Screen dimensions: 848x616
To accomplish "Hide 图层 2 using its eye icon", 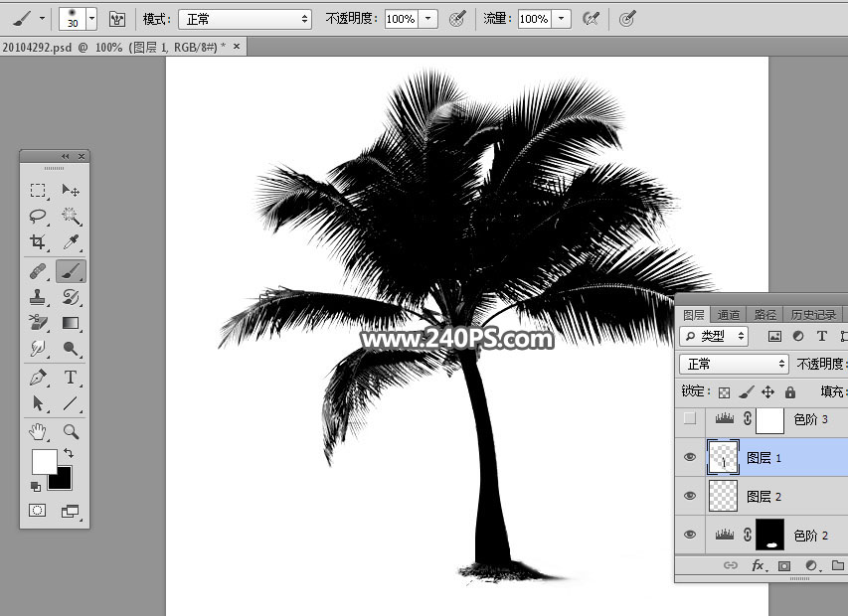I will [x=690, y=496].
